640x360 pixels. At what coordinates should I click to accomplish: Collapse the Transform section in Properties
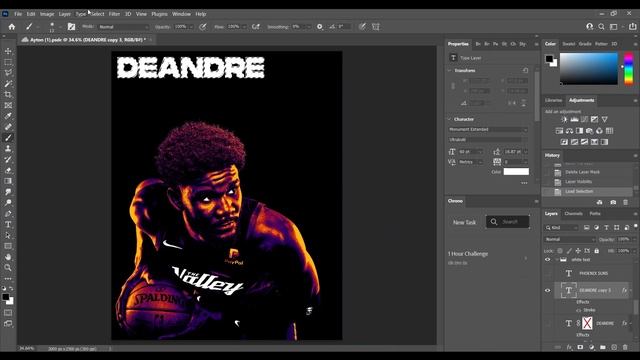pos(450,71)
